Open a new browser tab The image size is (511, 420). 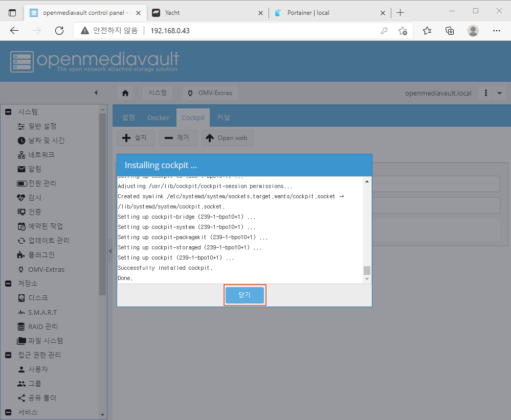point(400,13)
